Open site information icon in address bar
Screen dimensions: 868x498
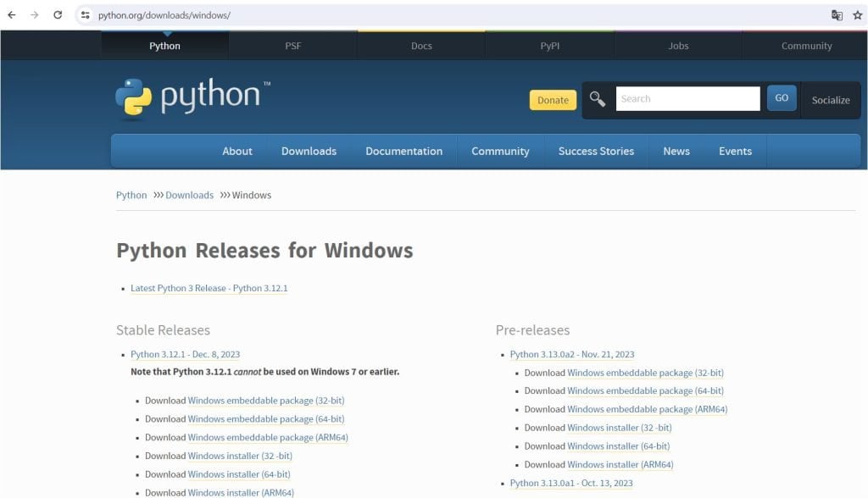(85, 15)
